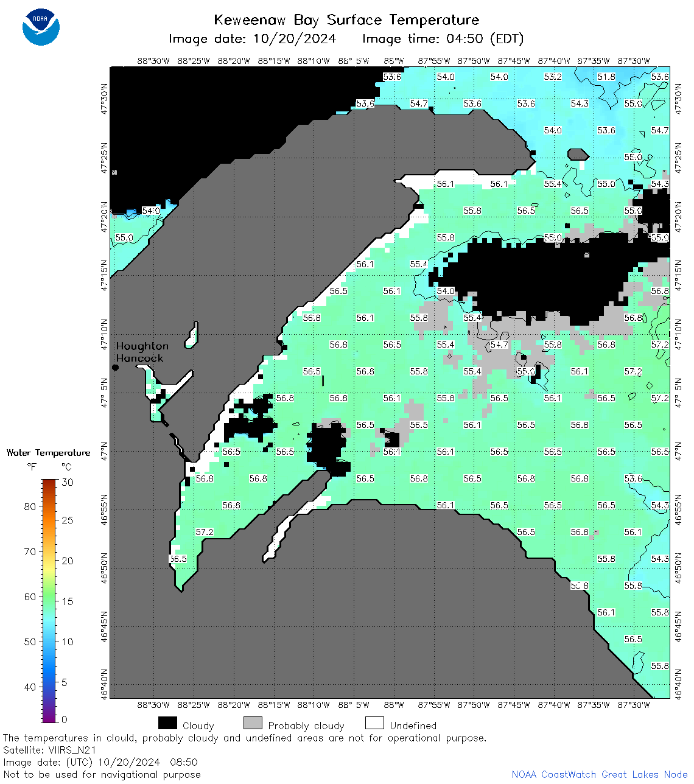This screenshot has width=694, height=784.
Task: Click the 70 tick on the Fahrenheit scale
Action: 30,551
